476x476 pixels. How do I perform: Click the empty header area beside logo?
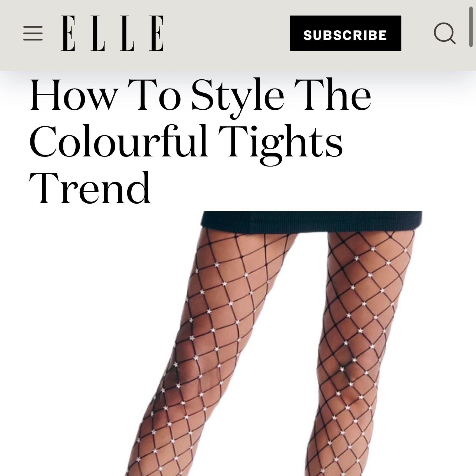coord(227,33)
